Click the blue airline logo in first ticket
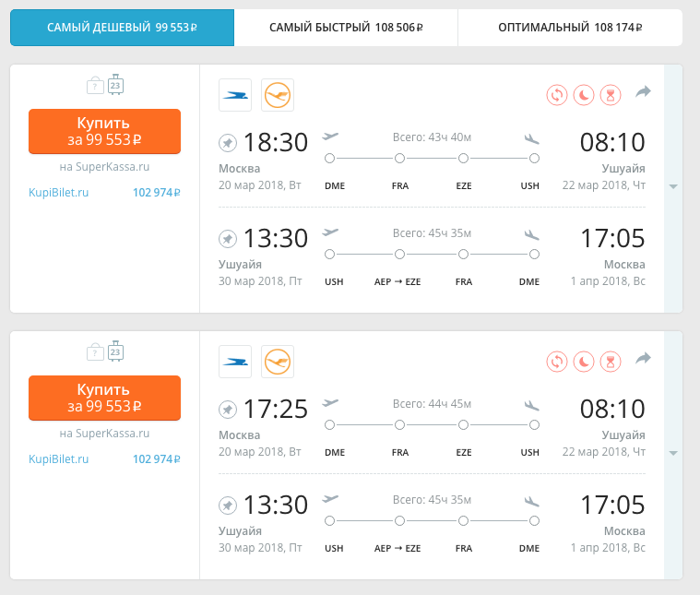 (234, 95)
